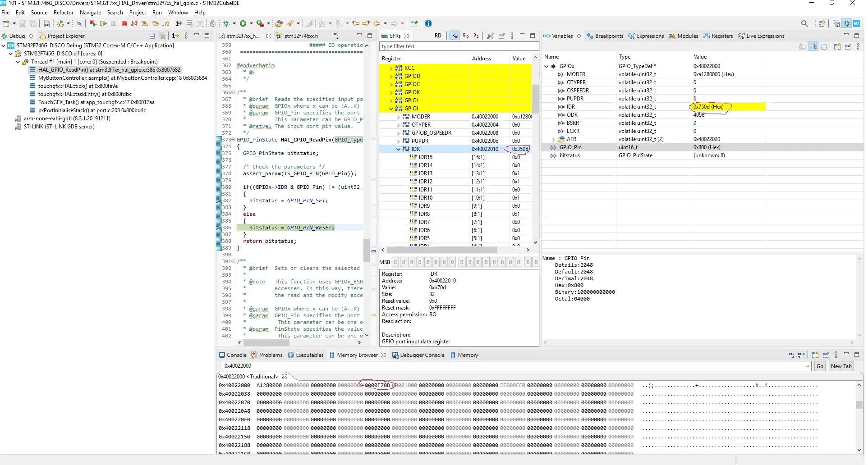The image size is (868, 465).
Task: Click the red Terminate button in toolbar
Action: point(124,23)
